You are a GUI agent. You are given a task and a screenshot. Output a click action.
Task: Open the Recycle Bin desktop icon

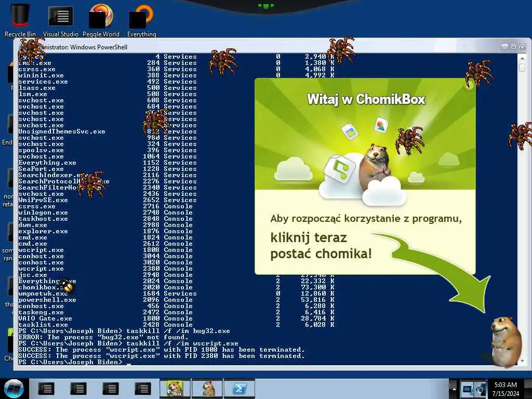(x=20, y=19)
